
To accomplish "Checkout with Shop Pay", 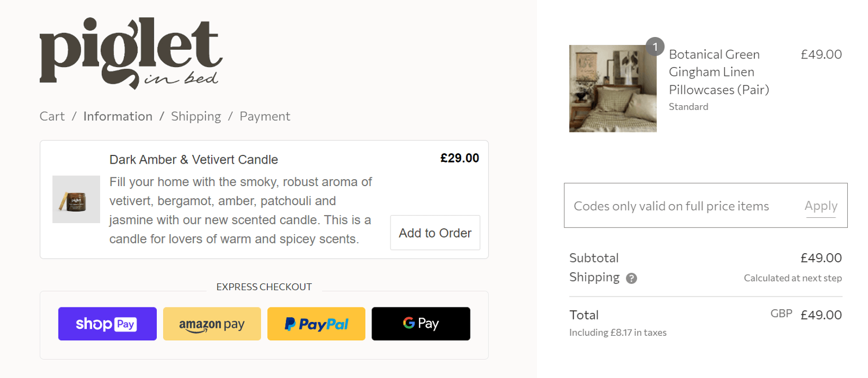I will (107, 324).
